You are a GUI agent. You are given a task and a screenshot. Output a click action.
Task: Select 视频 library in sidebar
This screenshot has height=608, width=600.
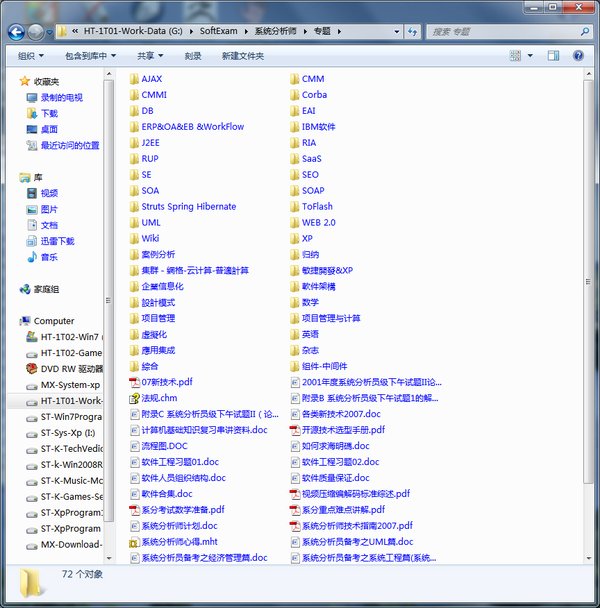[x=42, y=193]
